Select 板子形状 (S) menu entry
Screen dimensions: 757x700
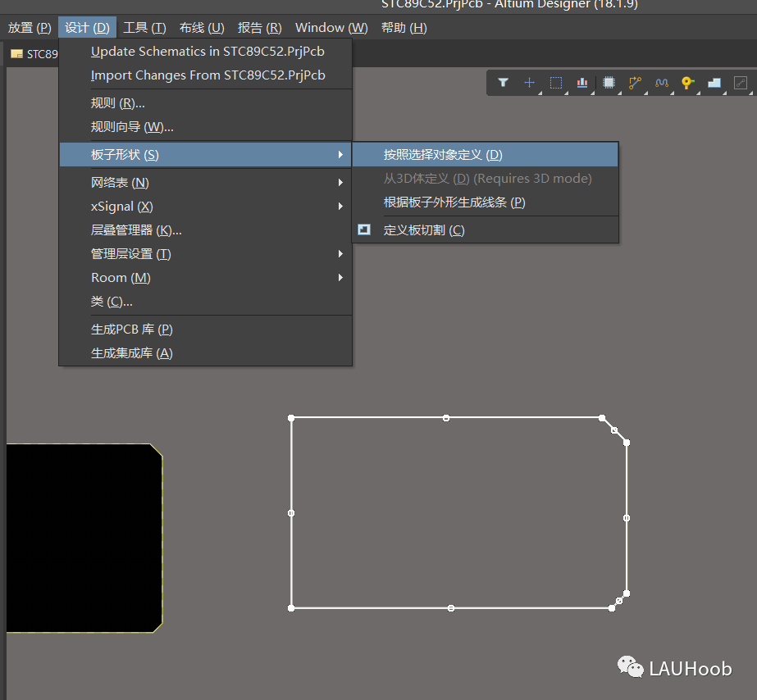point(206,155)
